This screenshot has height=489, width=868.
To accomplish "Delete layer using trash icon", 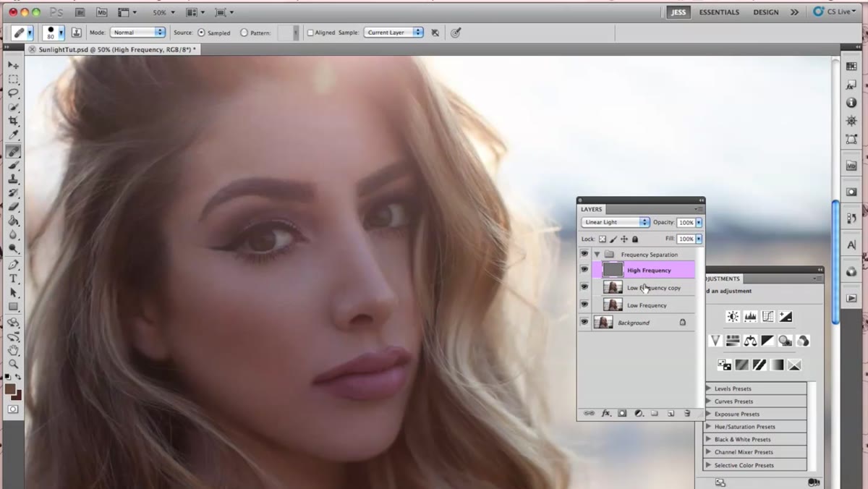I will [x=687, y=413].
